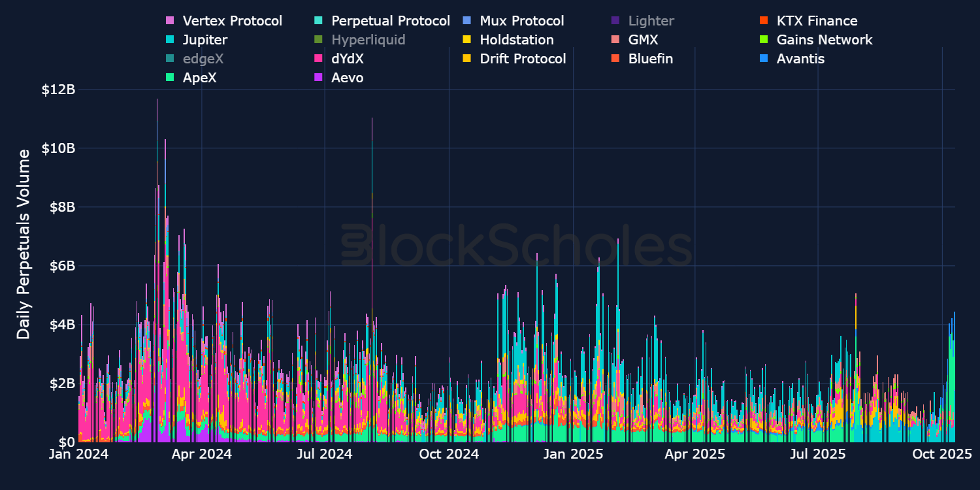Click the Jupiter cyan legend square
The image size is (980, 490).
pyautogui.click(x=169, y=40)
